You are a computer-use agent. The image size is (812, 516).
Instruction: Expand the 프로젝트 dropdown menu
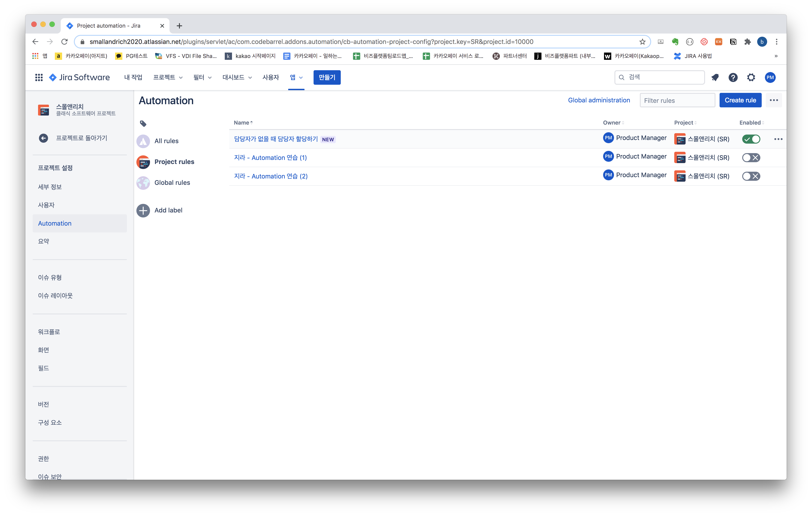pyautogui.click(x=168, y=77)
